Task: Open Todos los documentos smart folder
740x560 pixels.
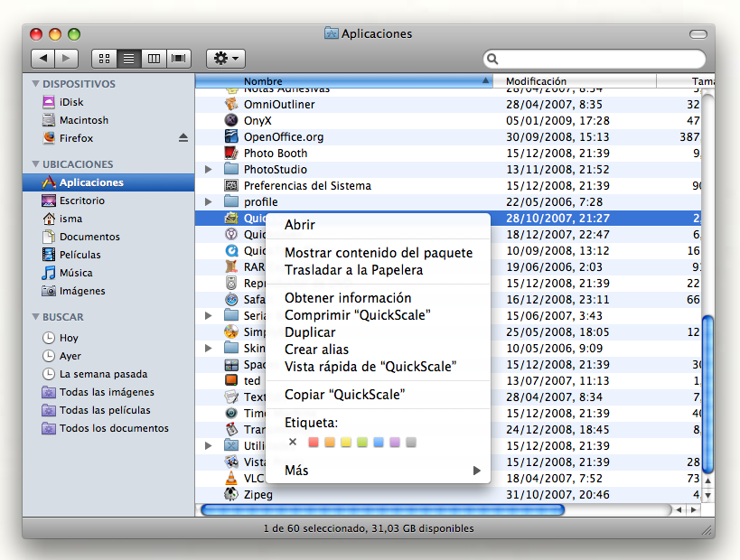Action: 105,428
